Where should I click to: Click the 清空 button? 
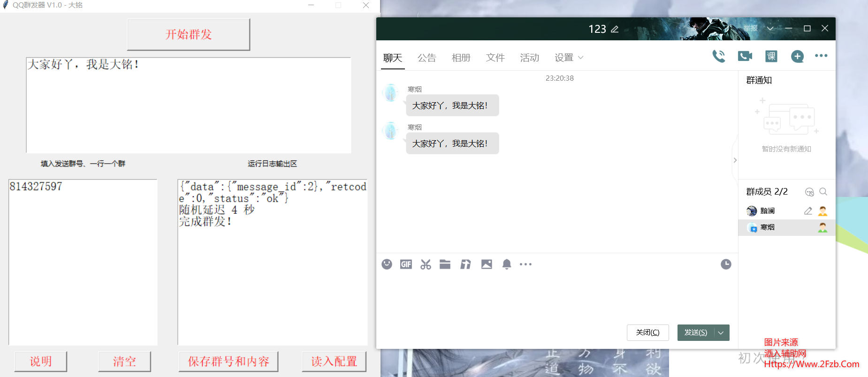(125, 362)
